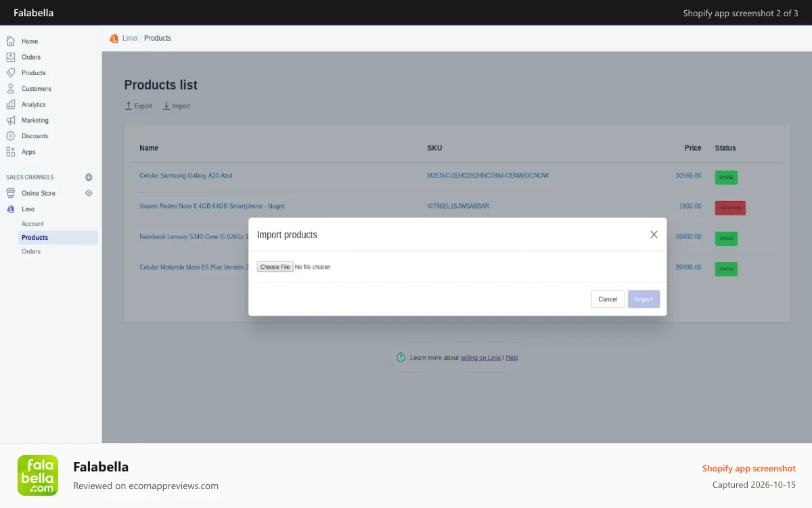Click the Discounts badge icon
The height and width of the screenshot is (508, 812).
[11, 136]
